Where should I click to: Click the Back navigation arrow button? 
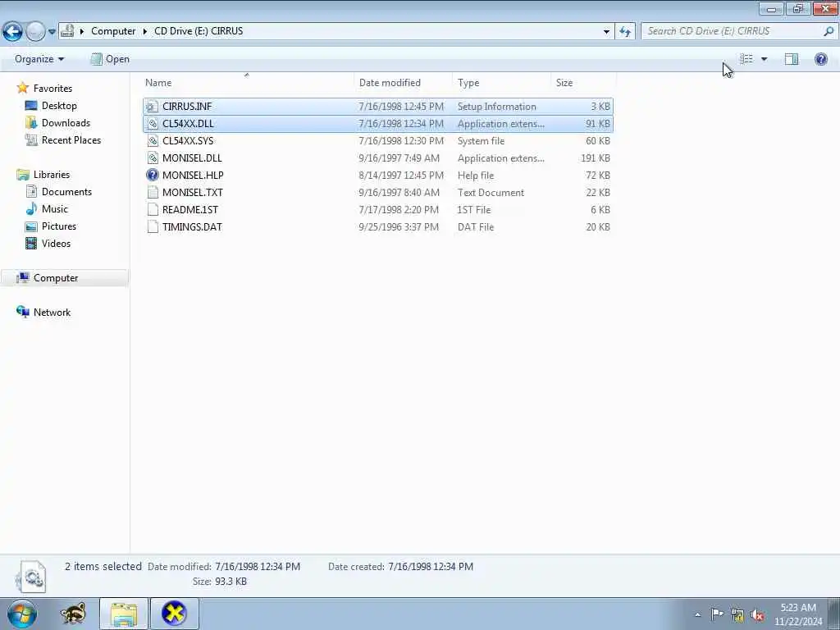coord(12,32)
